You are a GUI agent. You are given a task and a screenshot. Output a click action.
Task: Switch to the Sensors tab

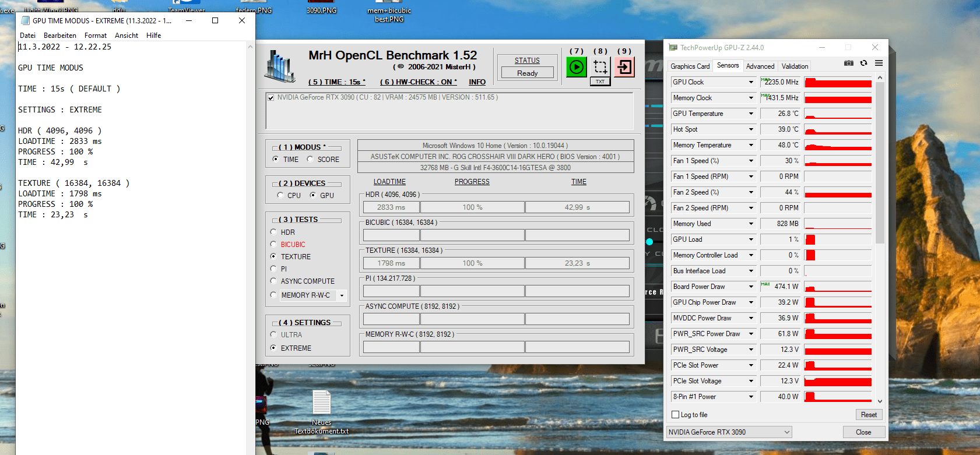pyautogui.click(x=728, y=65)
